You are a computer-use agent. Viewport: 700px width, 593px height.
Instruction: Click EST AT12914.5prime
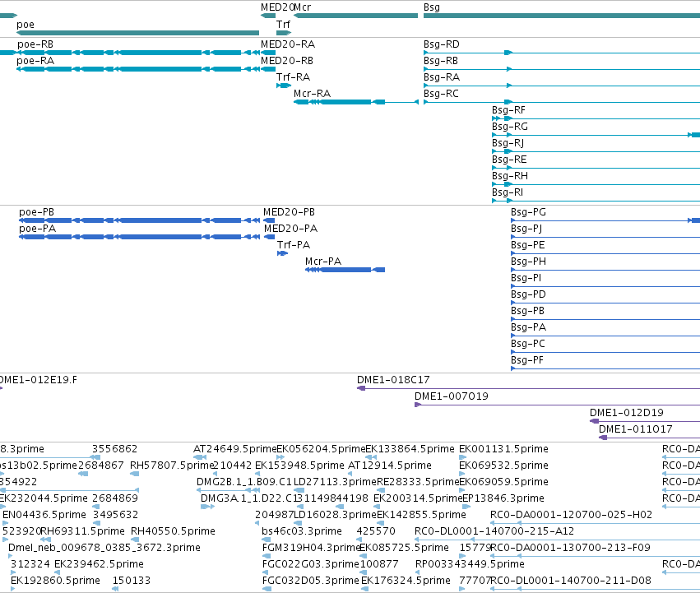[390, 466]
